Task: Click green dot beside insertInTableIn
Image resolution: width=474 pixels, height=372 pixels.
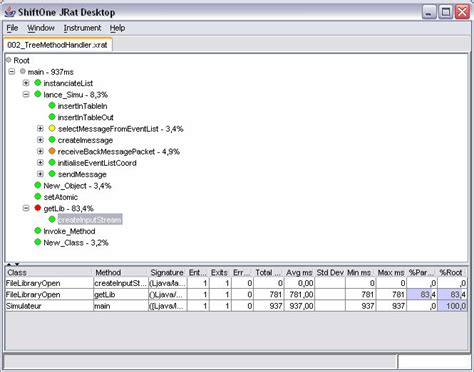Action: coord(52,106)
